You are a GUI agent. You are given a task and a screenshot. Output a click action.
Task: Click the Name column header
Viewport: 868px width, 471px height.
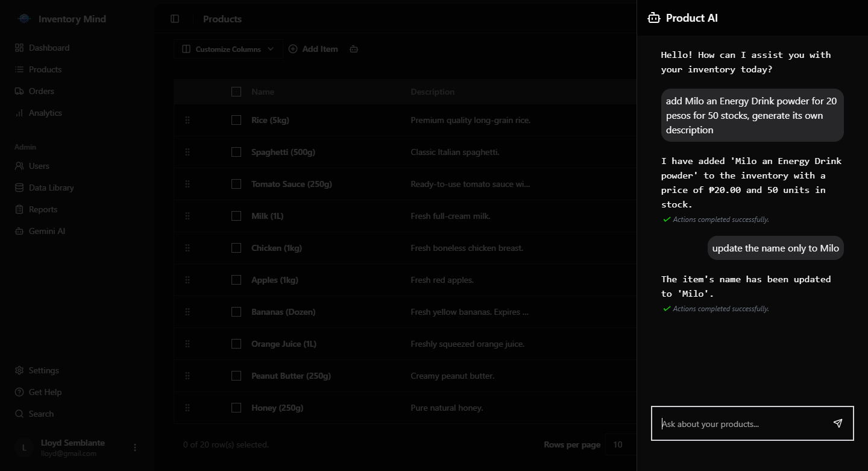pos(263,92)
